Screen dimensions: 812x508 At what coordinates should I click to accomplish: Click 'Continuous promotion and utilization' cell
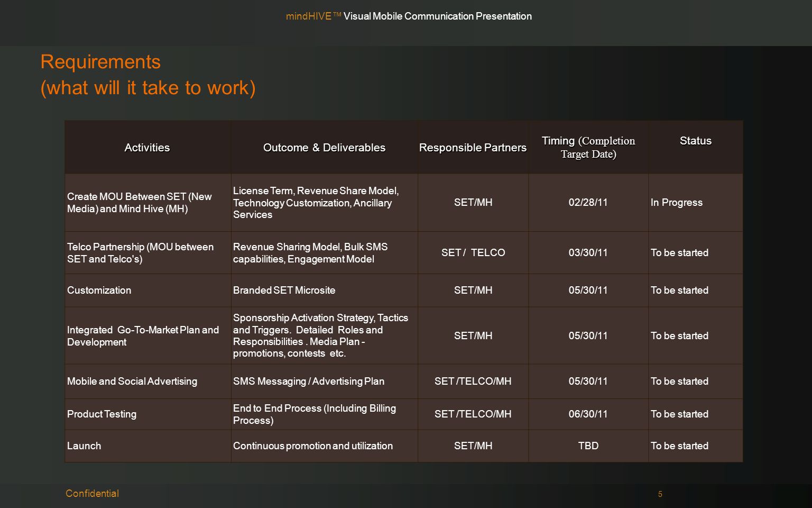(324, 446)
